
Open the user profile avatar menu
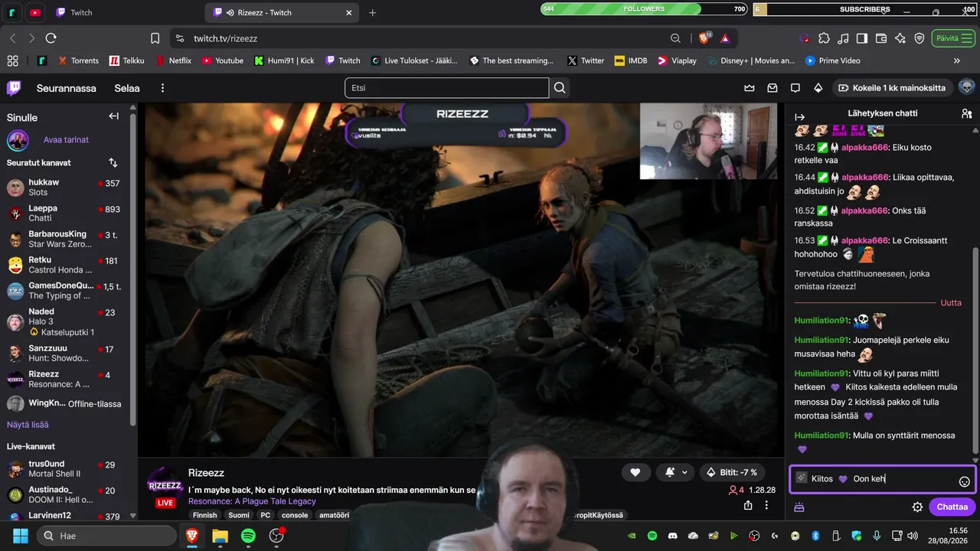[x=966, y=87]
